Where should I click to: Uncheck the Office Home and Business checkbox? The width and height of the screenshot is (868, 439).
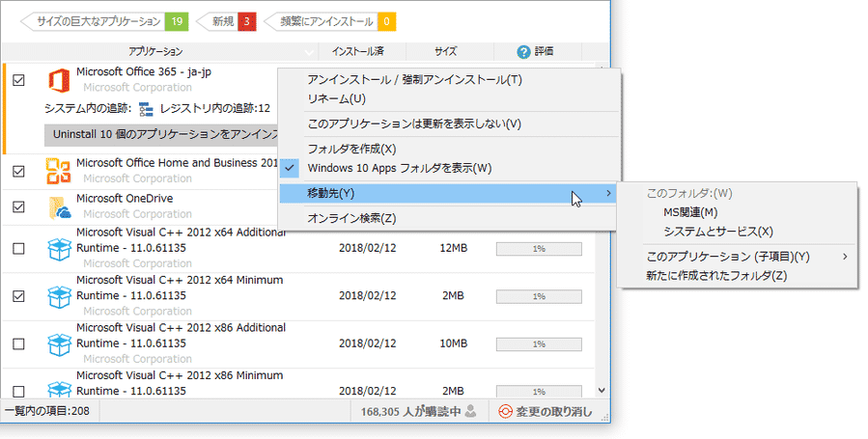click(x=18, y=172)
